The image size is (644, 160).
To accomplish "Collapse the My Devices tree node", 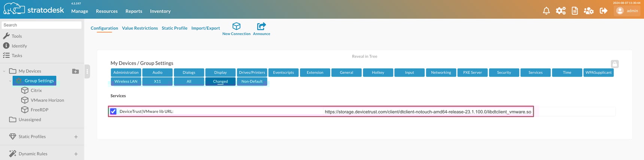I will [x=4, y=71].
